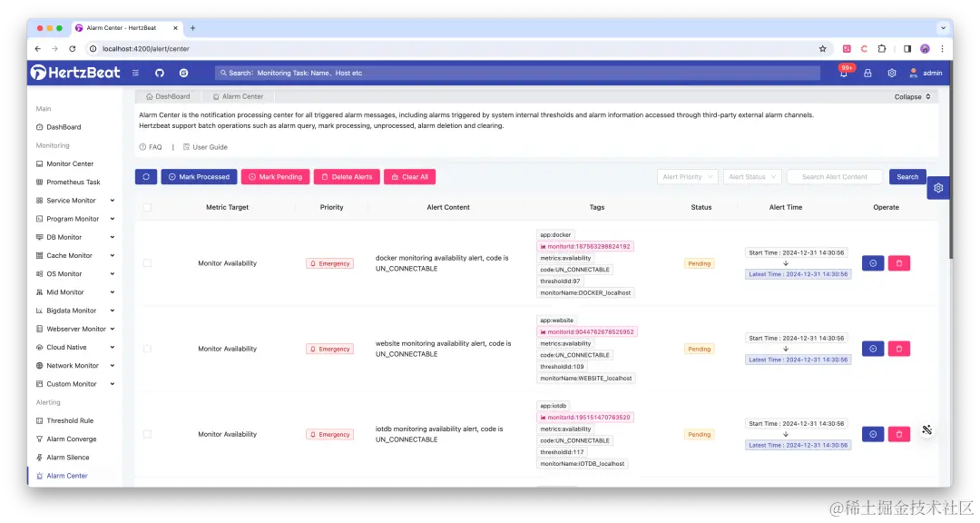The width and height of the screenshot is (980, 523).
Task: Collapse the page description header
Action: tap(912, 97)
